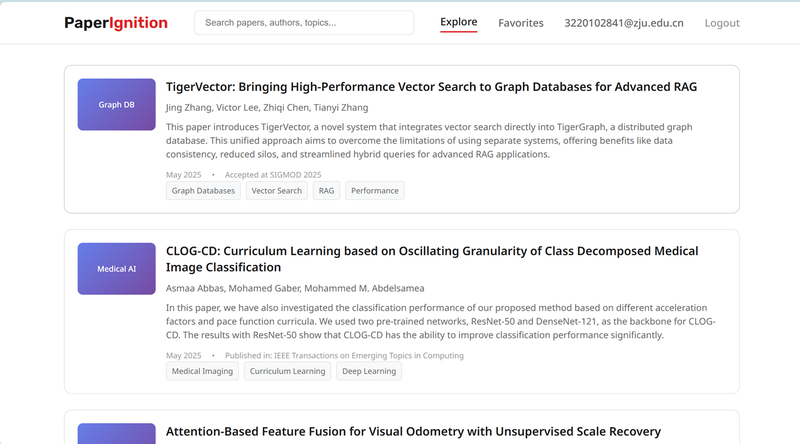Open the TigerVector paper title
The image size is (800, 444).
coord(431,87)
